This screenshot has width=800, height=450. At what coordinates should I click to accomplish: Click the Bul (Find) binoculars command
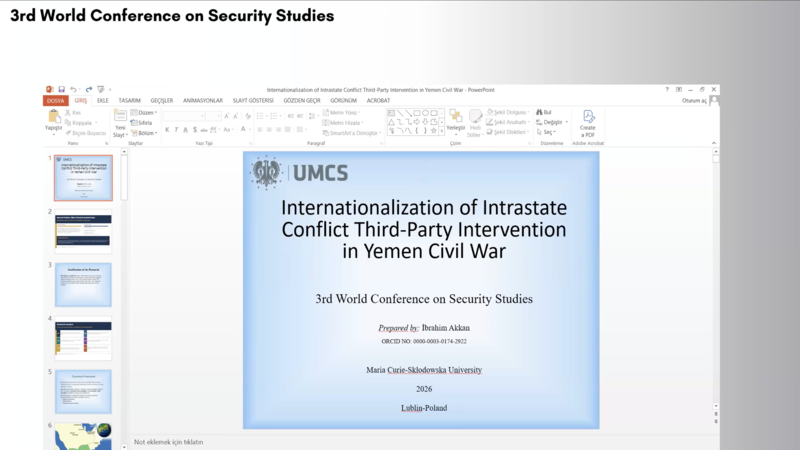pyautogui.click(x=544, y=112)
